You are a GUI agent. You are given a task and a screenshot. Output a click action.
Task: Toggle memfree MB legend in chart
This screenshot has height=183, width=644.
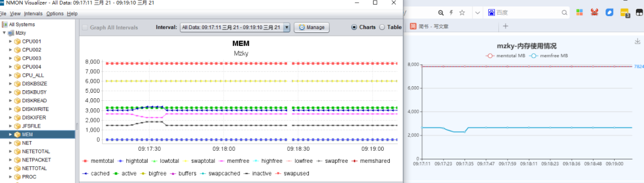coord(551,55)
